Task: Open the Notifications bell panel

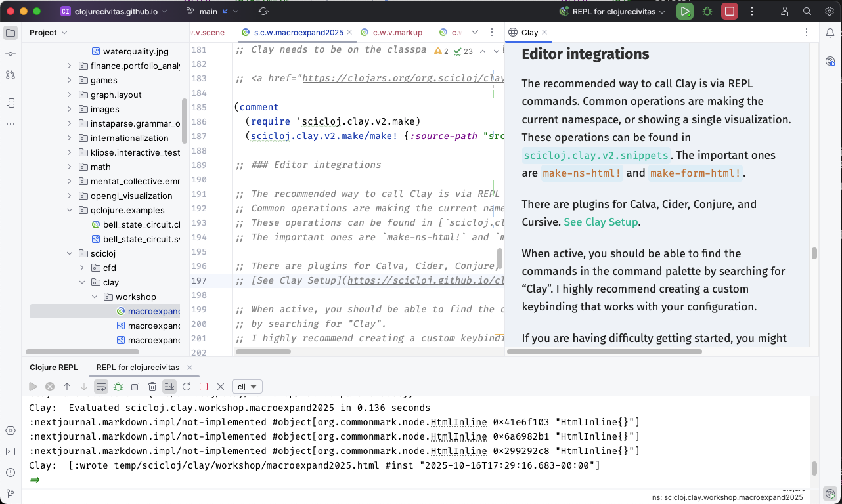Action: click(831, 33)
